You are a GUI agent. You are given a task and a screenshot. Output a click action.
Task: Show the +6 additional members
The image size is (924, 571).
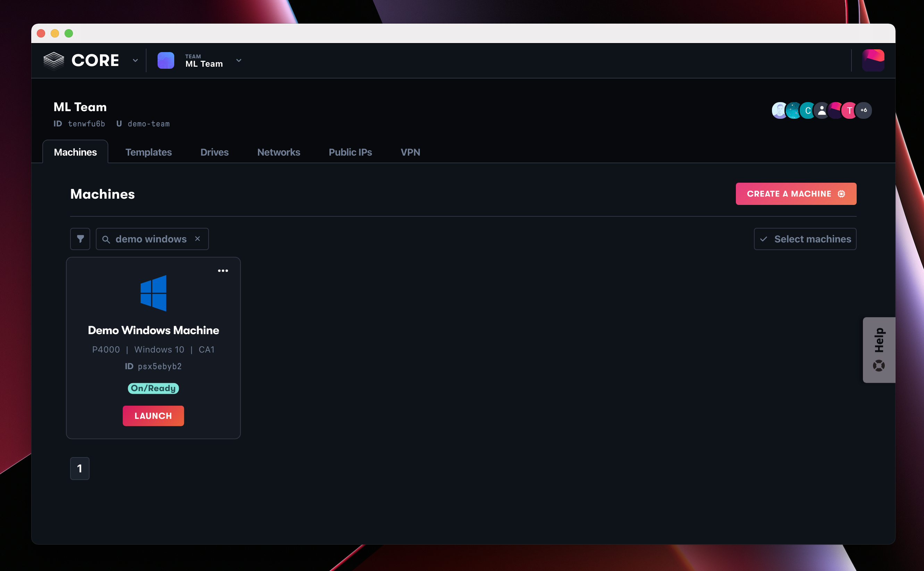click(x=864, y=110)
